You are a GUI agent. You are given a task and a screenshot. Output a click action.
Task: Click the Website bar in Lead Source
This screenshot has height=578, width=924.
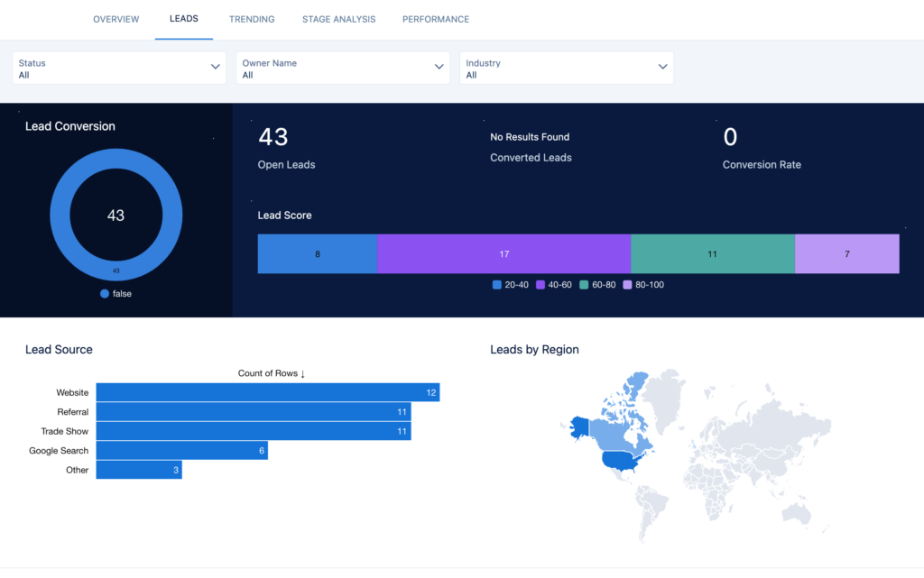(267, 392)
